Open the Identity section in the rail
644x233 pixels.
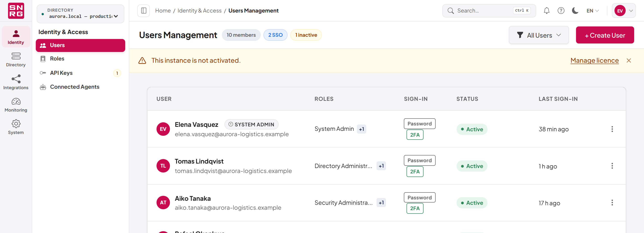16,37
